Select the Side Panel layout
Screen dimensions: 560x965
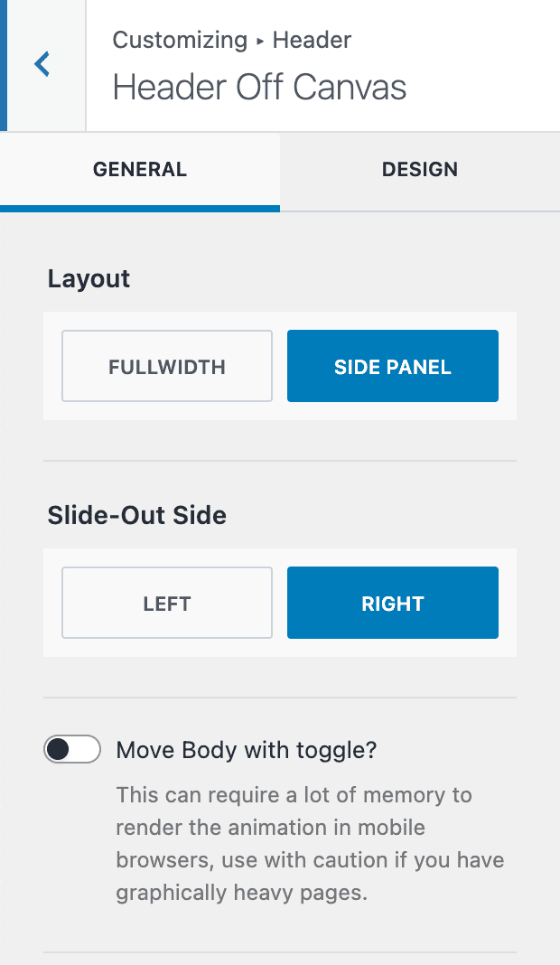(392, 366)
